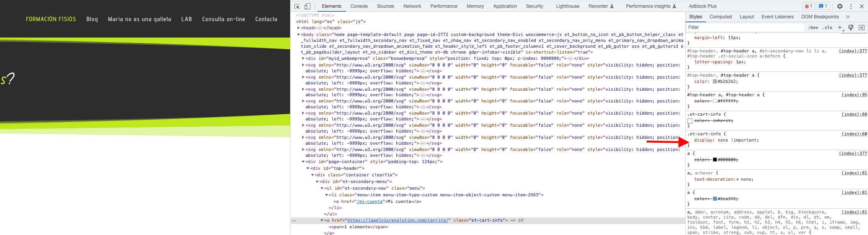Show more sidebar tabs with double chevron
This screenshot has width=868, height=235.
point(848,17)
